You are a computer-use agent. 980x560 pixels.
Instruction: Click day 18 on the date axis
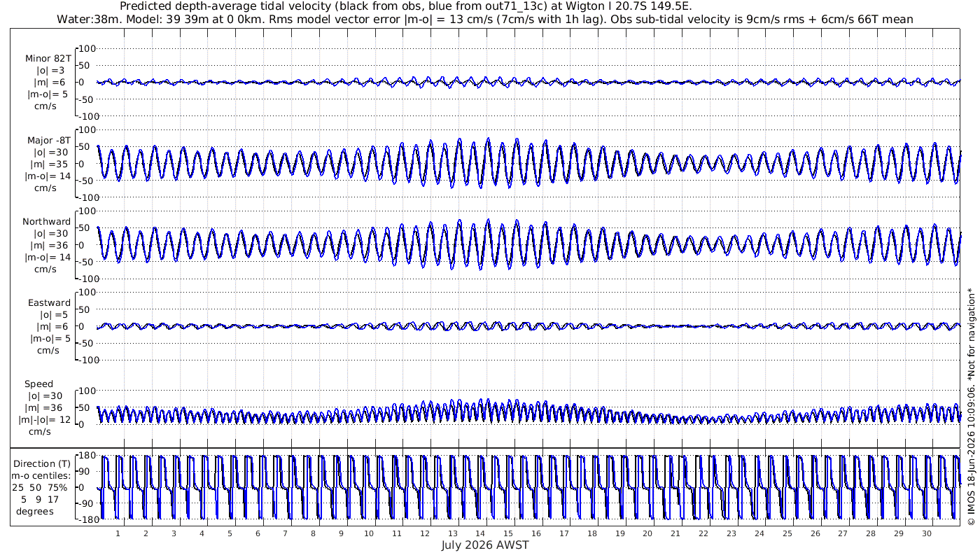tap(592, 533)
